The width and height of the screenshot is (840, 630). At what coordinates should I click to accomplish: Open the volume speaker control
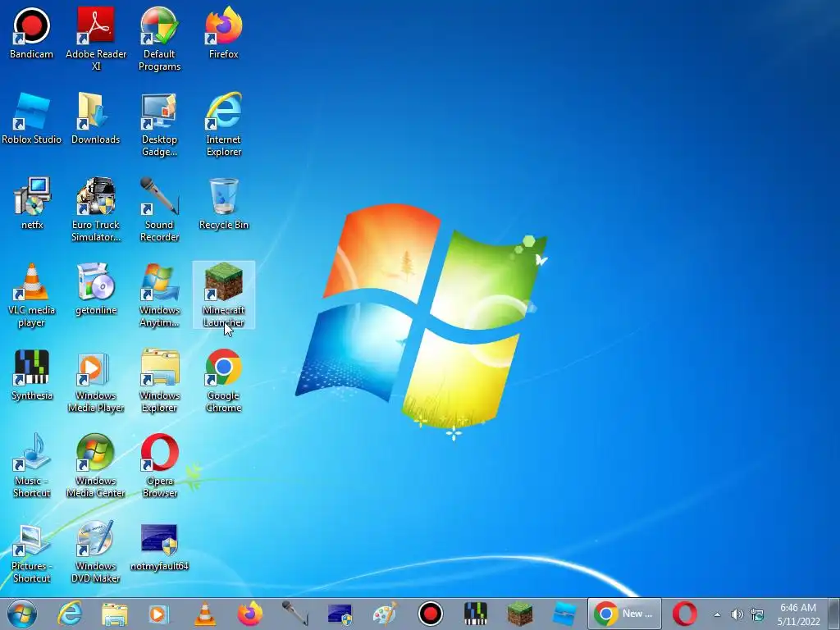(x=737, y=614)
